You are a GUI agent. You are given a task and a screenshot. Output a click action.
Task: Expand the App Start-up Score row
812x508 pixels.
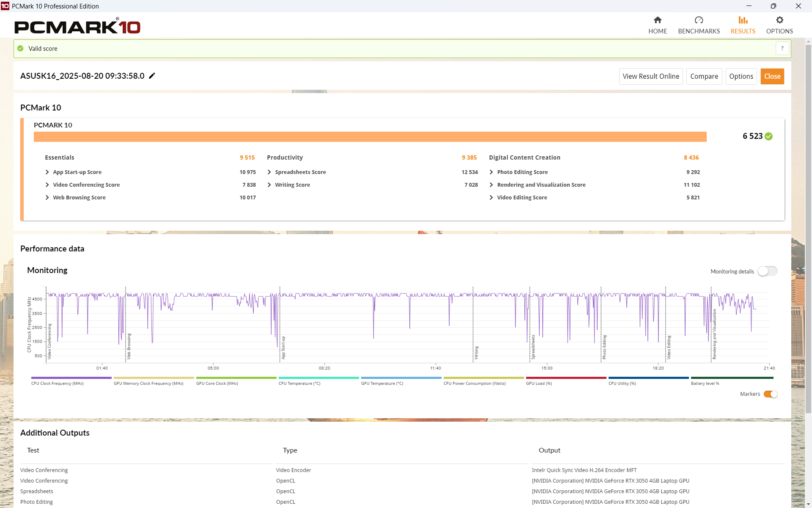point(47,172)
